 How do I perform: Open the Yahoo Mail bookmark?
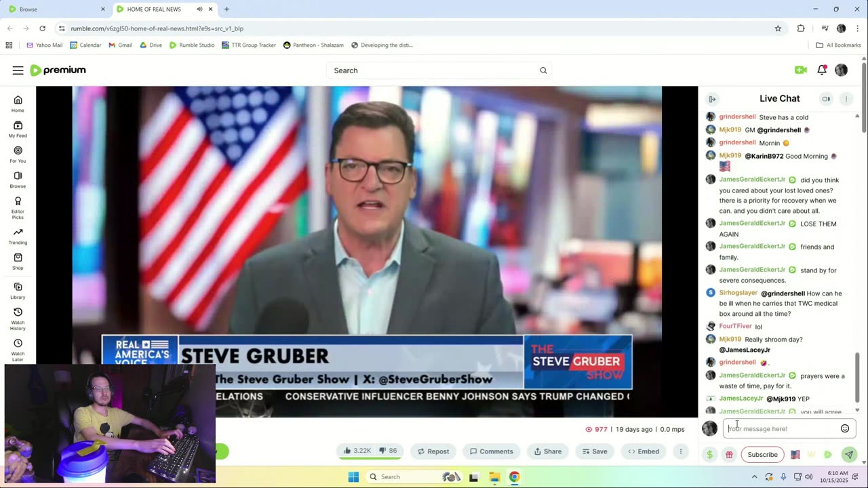click(45, 45)
